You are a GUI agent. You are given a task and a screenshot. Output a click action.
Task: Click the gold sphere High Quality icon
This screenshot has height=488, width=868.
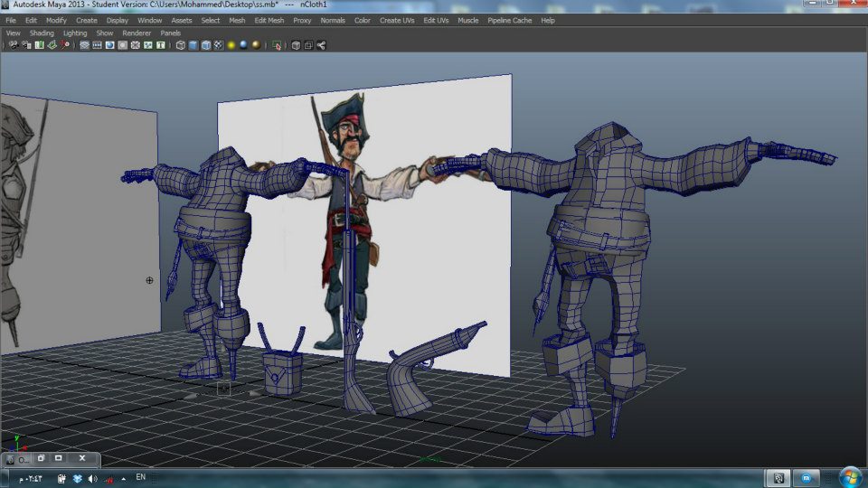coord(256,45)
